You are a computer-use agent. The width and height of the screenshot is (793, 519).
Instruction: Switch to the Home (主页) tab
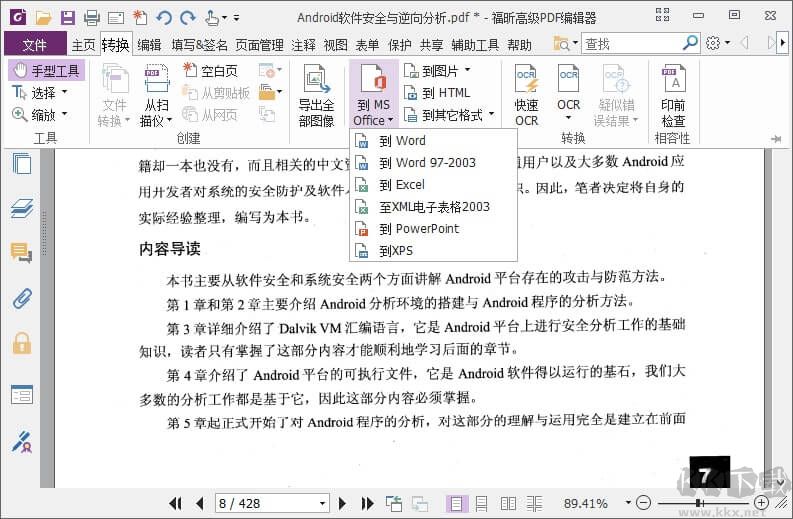(x=83, y=45)
